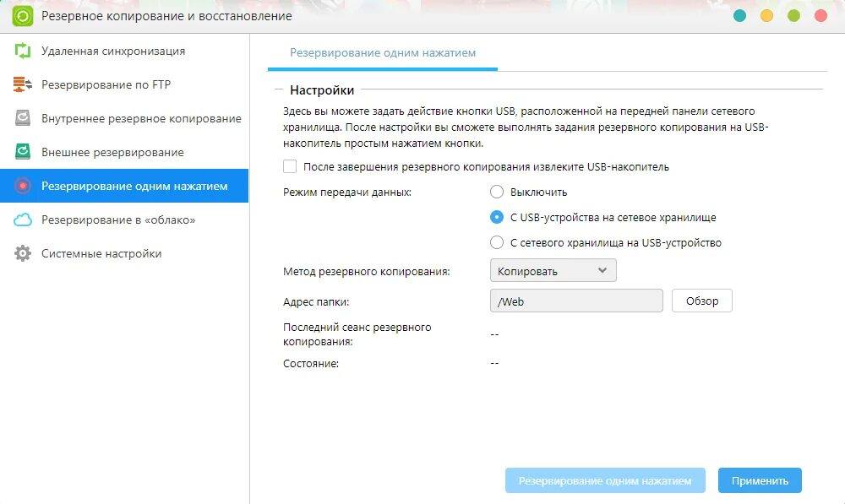
Task: Click the Метод резервного копирования label
Action: click(367, 271)
